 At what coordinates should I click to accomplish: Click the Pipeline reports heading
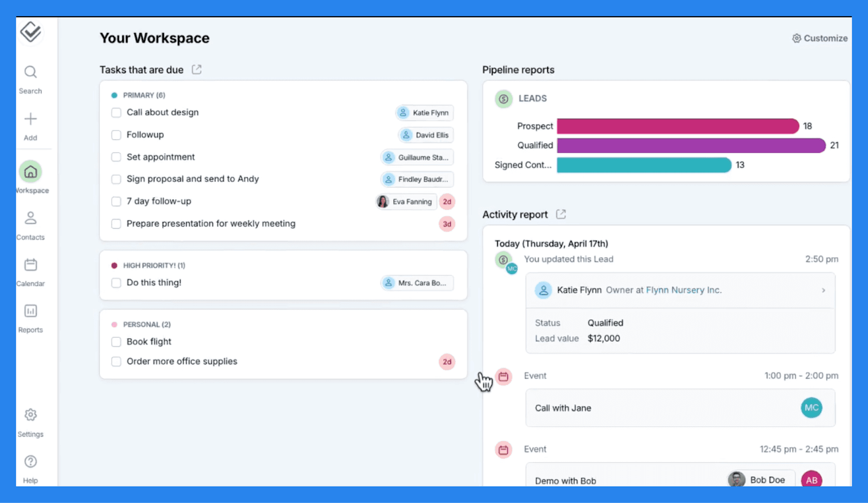pos(518,70)
